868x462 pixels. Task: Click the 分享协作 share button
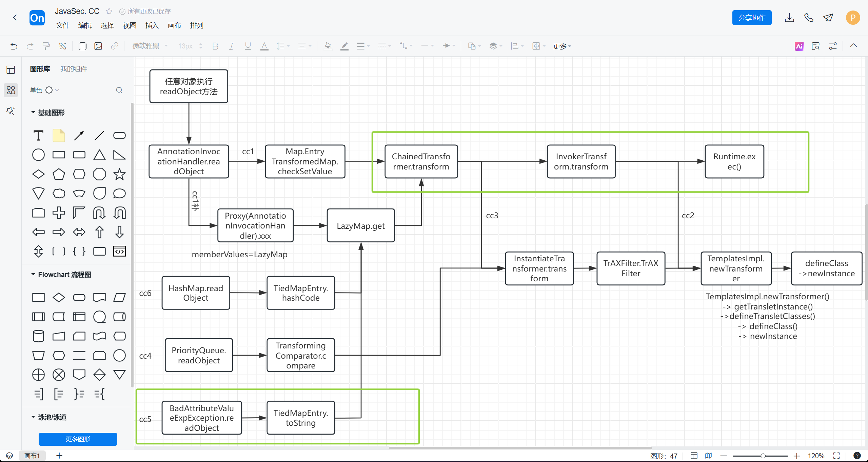pos(752,17)
